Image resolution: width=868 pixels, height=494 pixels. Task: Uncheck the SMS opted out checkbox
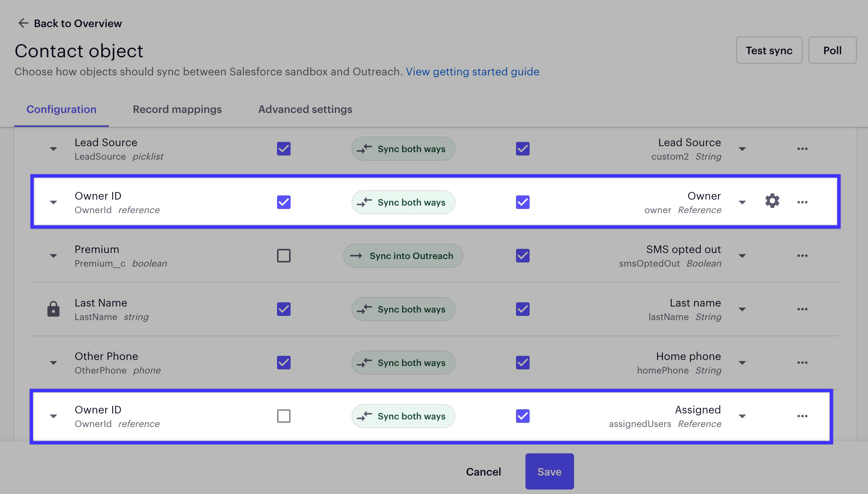pyautogui.click(x=522, y=256)
